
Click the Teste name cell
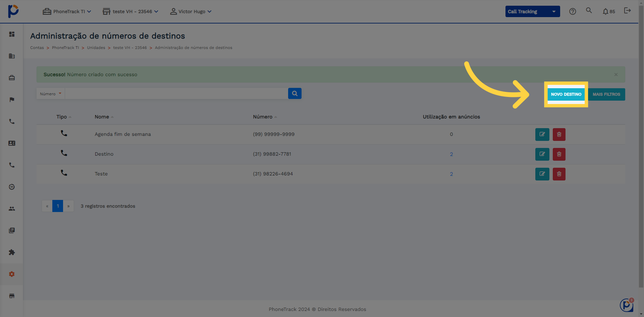click(x=101, y=174)
